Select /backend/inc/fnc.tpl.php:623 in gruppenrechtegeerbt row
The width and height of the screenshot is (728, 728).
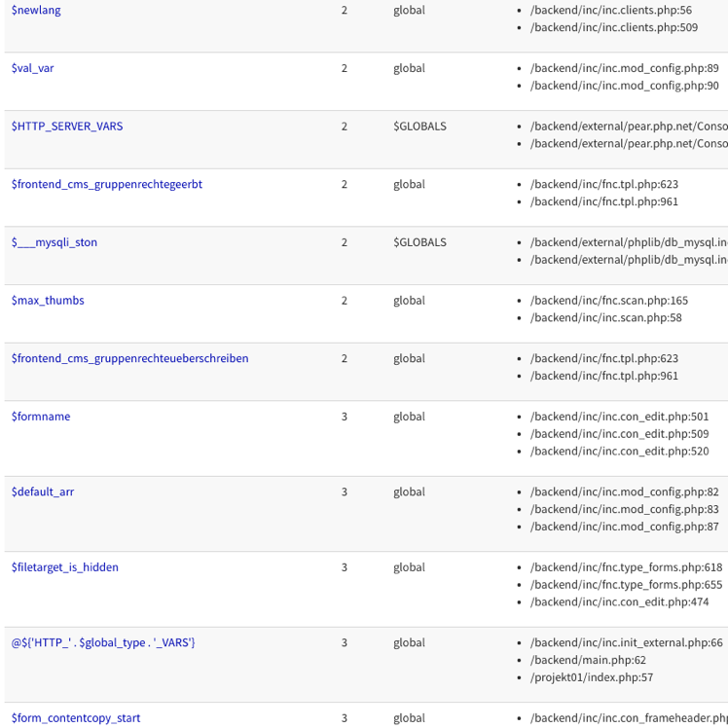tap(604, 184)
